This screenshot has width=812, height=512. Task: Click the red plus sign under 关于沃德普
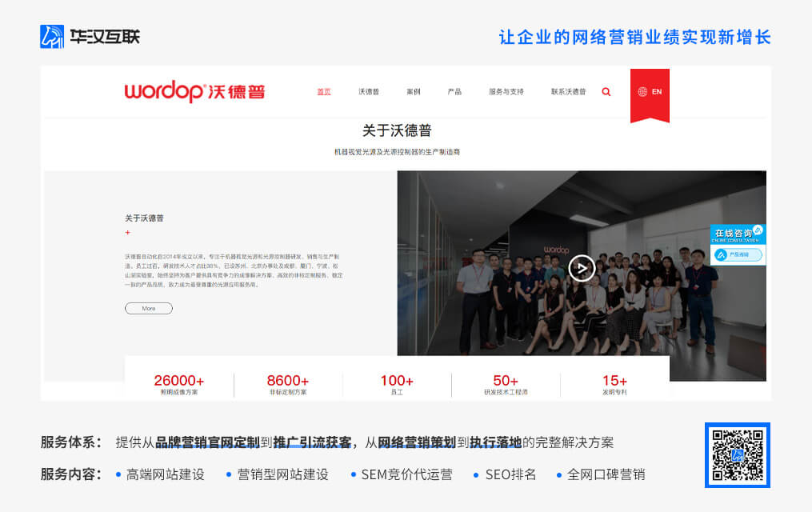tap(127, 233)
